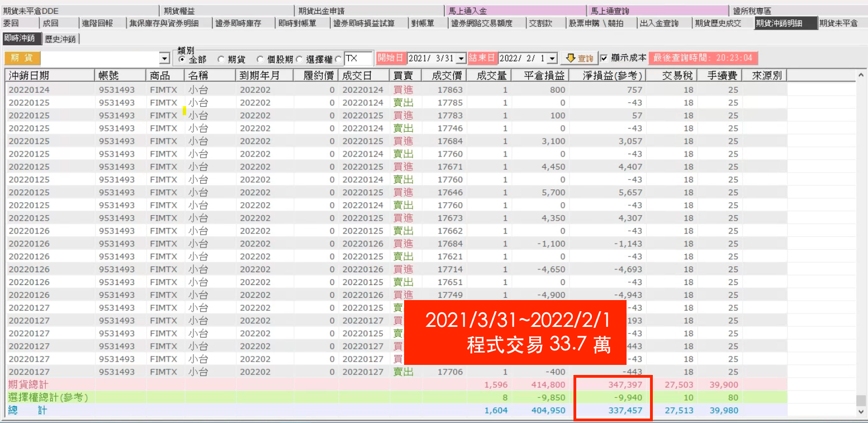The width and height of the screenshot is (868, 423).
Task: Toggle the 顯示成本 checkbox
Action: coord(604,58)
